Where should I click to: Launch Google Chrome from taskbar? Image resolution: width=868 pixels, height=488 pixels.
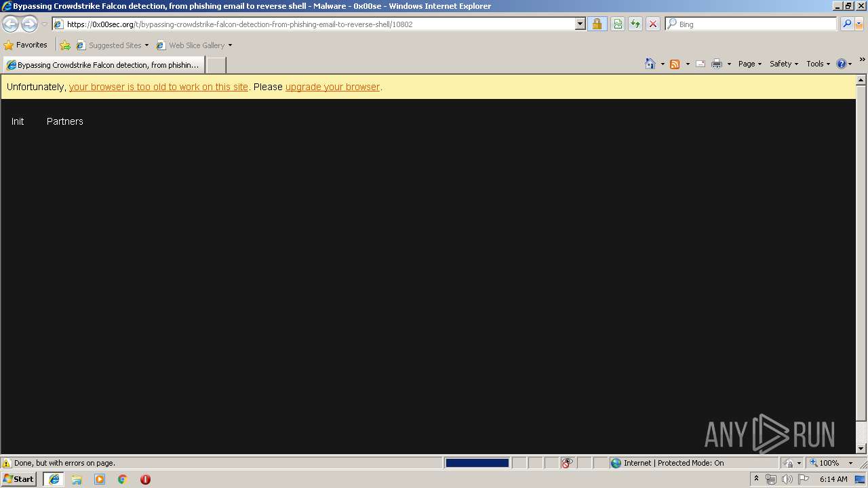point(123,479)
